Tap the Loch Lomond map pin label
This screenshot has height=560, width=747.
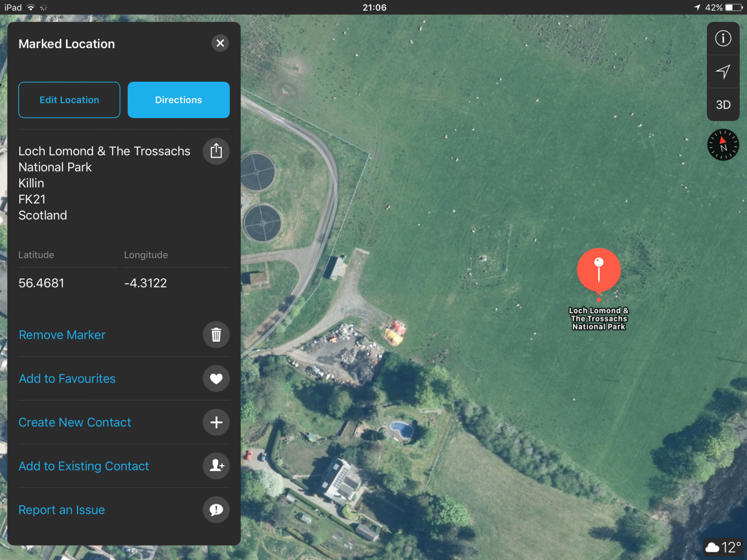pyautogui.click(x=599, y=319)
